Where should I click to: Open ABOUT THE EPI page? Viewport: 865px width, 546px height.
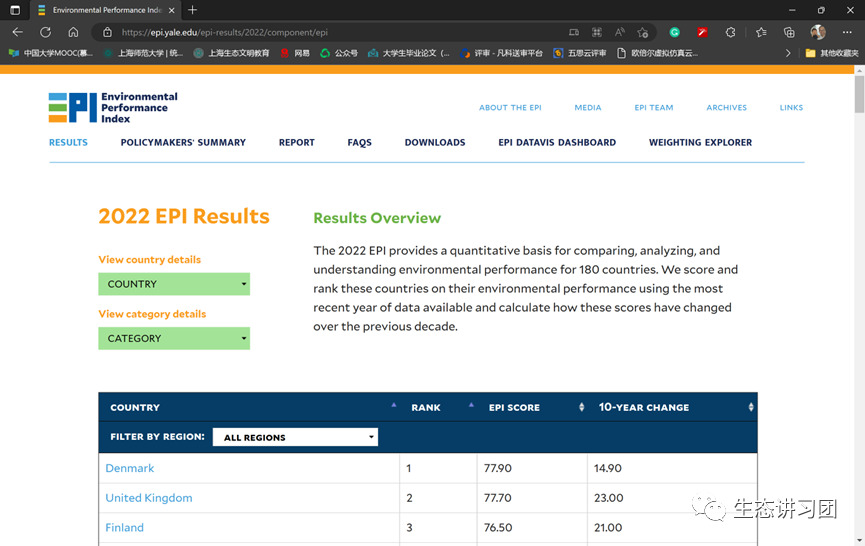(x=510, y=108)
